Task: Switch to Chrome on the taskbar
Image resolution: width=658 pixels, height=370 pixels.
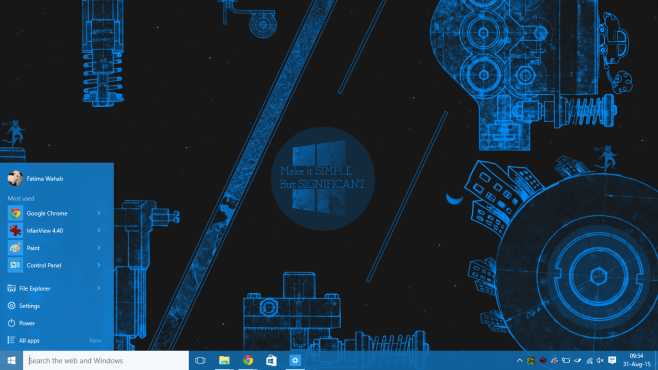Action: pyautogui.click(x=248, y=360)
